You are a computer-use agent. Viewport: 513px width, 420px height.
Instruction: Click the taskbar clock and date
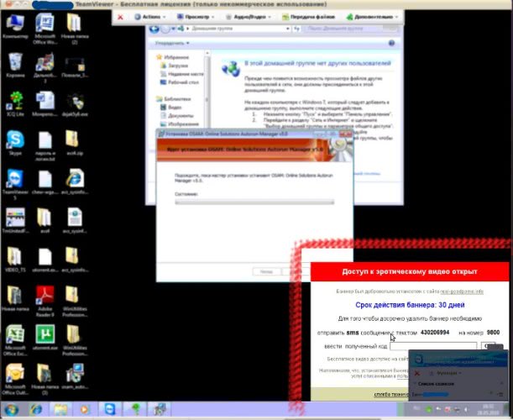(488, 410)
